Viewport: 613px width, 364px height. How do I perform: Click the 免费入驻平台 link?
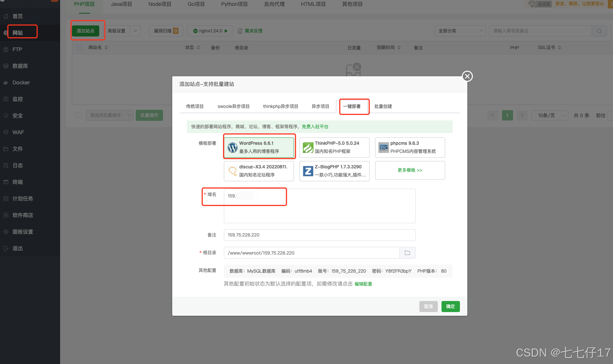(x=315, y=127)
